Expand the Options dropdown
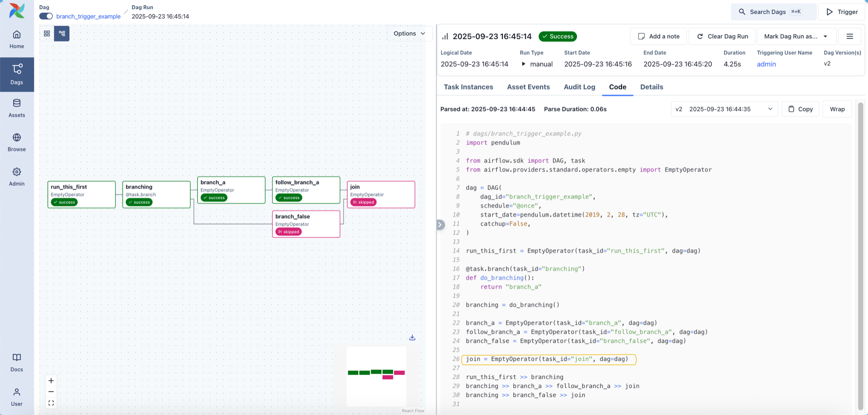The image size is (868, 415). 409,33
